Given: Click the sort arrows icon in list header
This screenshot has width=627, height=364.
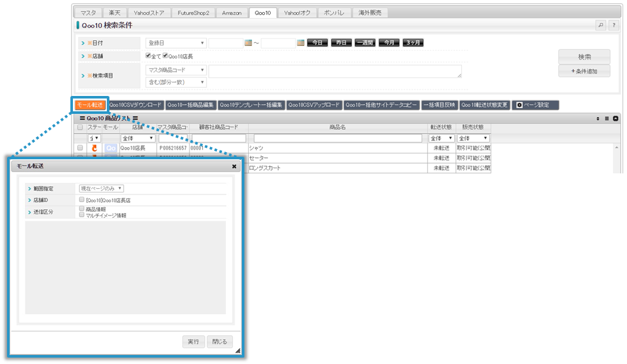Looking at the screenshot, I should coord(598,118).
